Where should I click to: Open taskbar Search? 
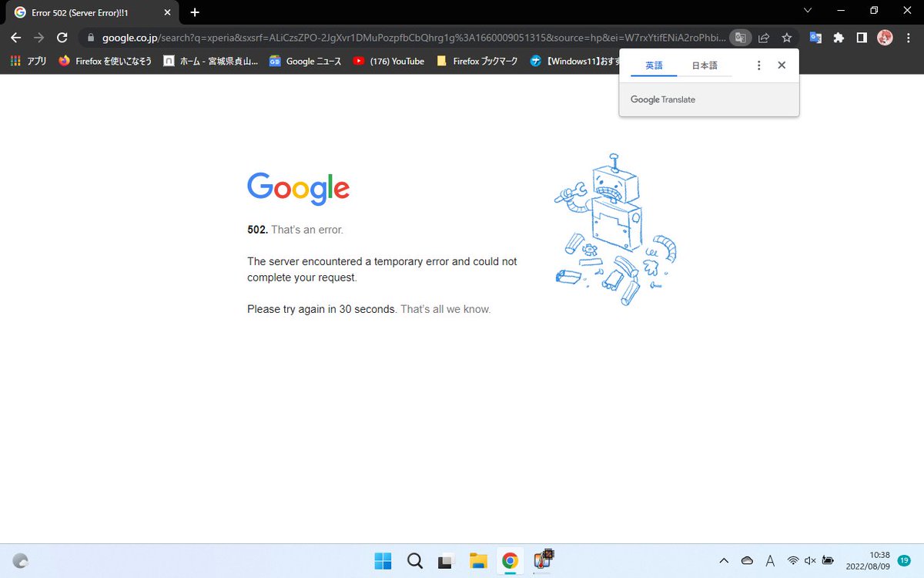pos(415,561)
